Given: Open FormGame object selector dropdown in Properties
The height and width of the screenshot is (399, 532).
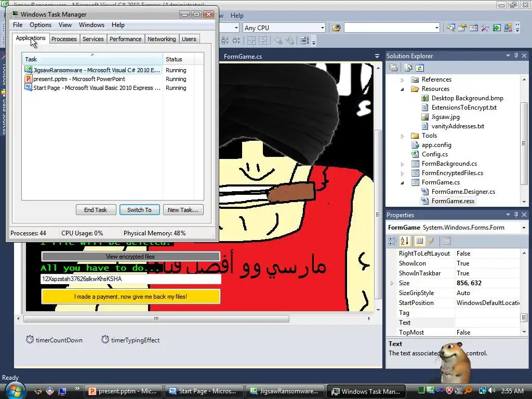Looking at the screenshot, I should (x=524, y=228).
